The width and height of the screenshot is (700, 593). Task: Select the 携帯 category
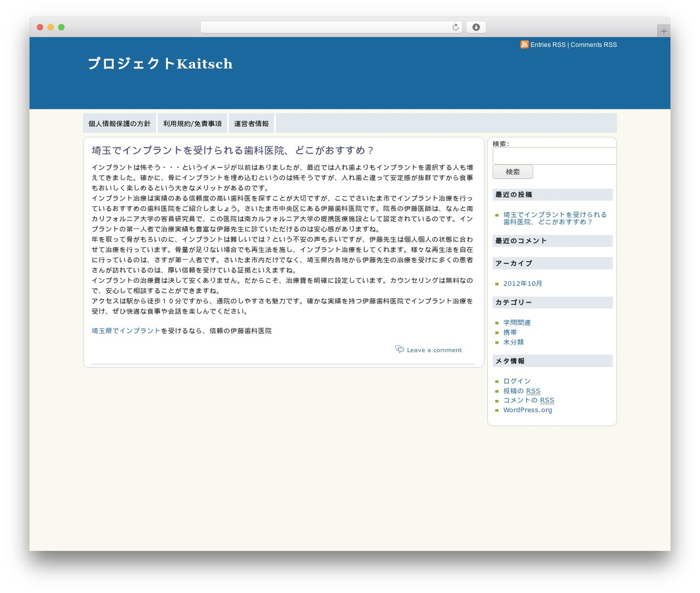coord(510,333)
